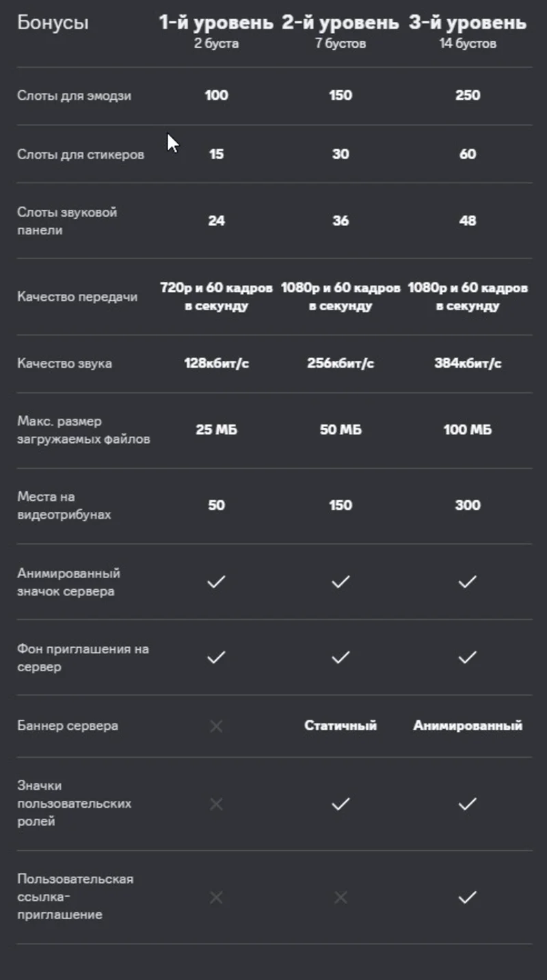Viewport: 547px width, 980px height.
Task: Click the level 2 X mark for custom invite link
Action: [x=341, y=897]
